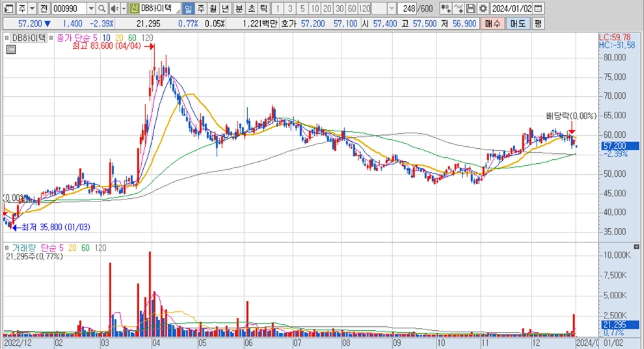Screen dimensions: 644x349
Task: Click the candle count 248 input field
Action: click(x=407, y=8)
